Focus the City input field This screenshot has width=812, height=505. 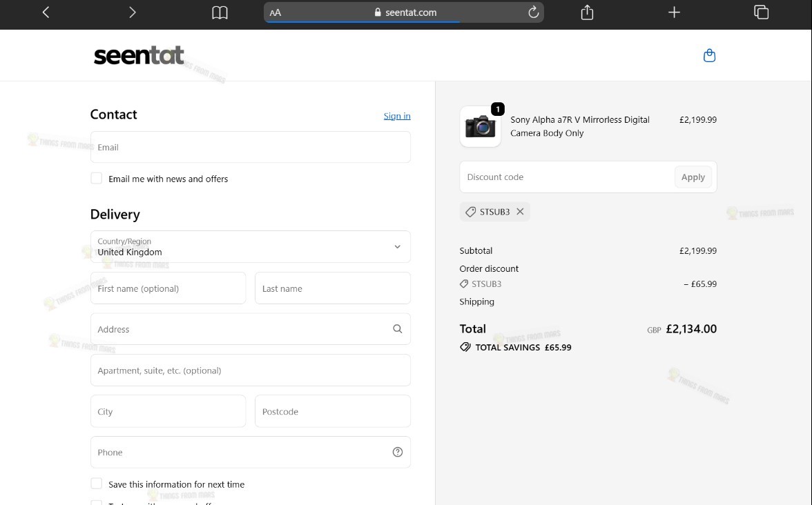point(168,411)
